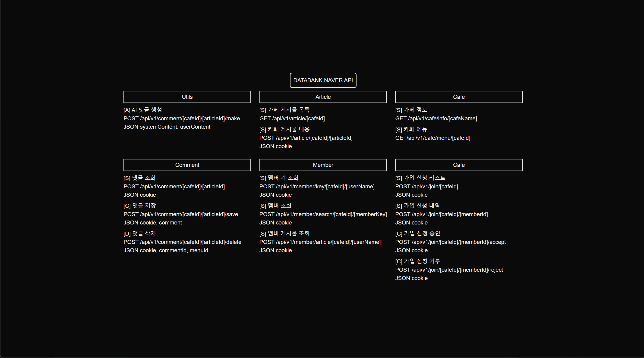Click the join reject POST endpoint path
644x358 pixels.
pyautogui.click(x=449, y=270)
